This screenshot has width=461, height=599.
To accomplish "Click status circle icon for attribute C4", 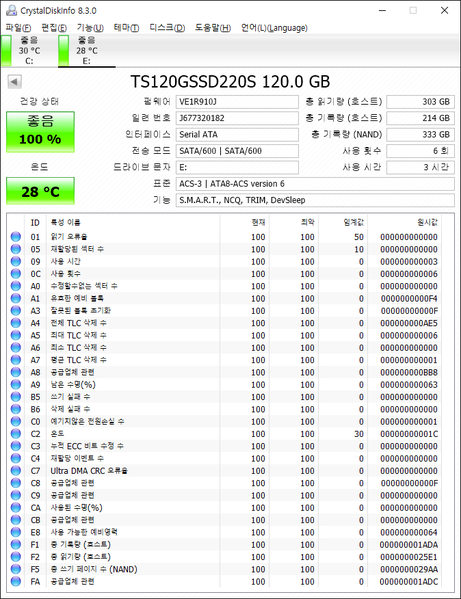I will click(x=16, y=458).
